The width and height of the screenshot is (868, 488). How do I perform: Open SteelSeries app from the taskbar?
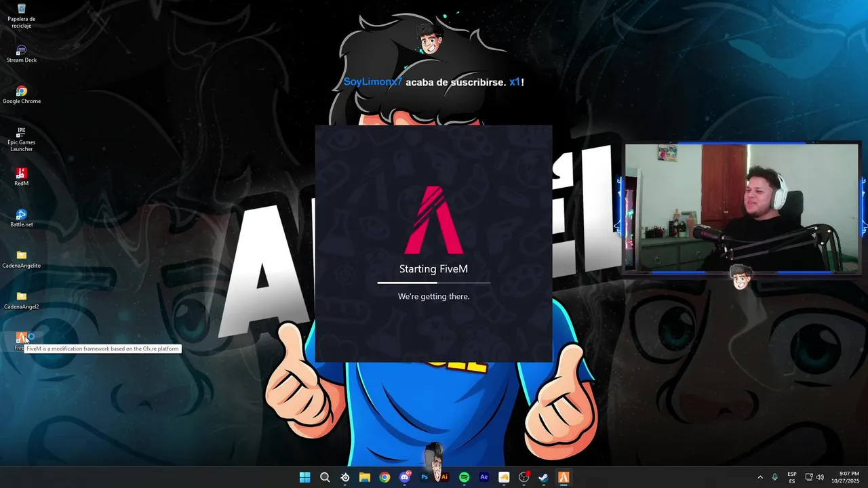345,477
